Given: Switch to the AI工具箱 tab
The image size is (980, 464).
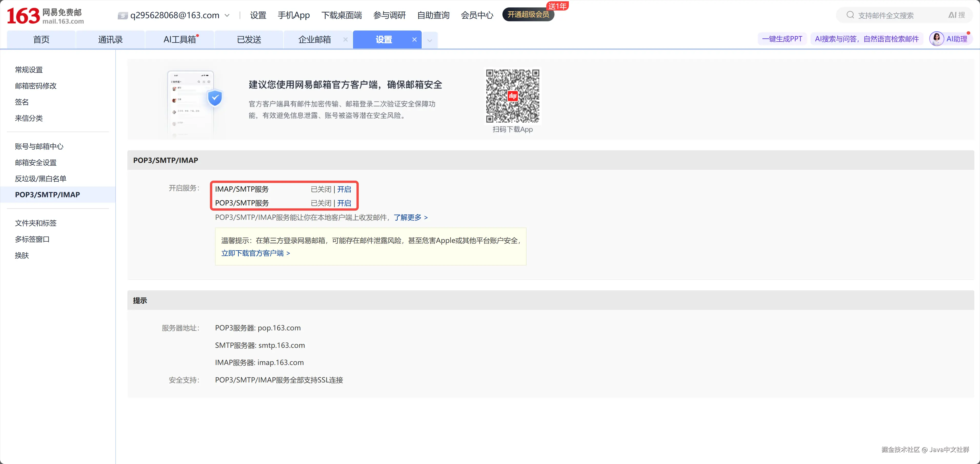Looking at the screenshot, I should tap(179, 40).
